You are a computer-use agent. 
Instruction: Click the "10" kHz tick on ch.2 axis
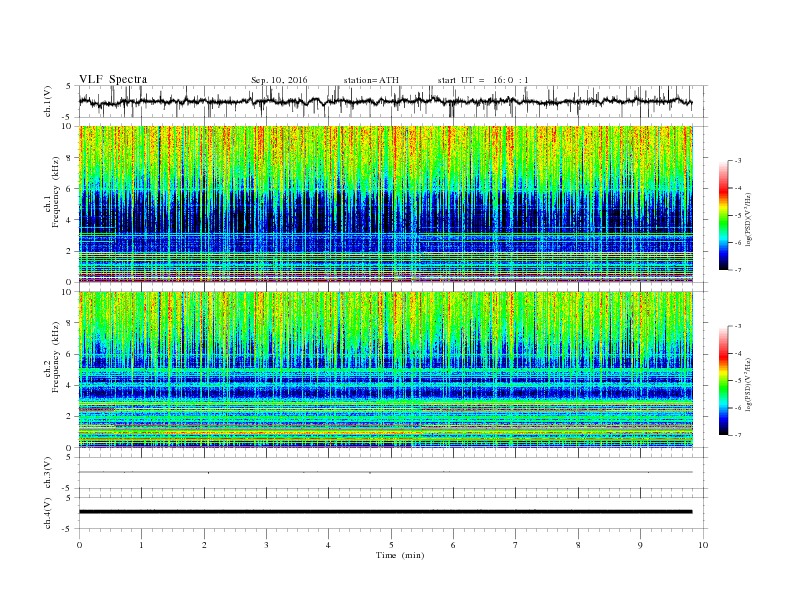68,292
